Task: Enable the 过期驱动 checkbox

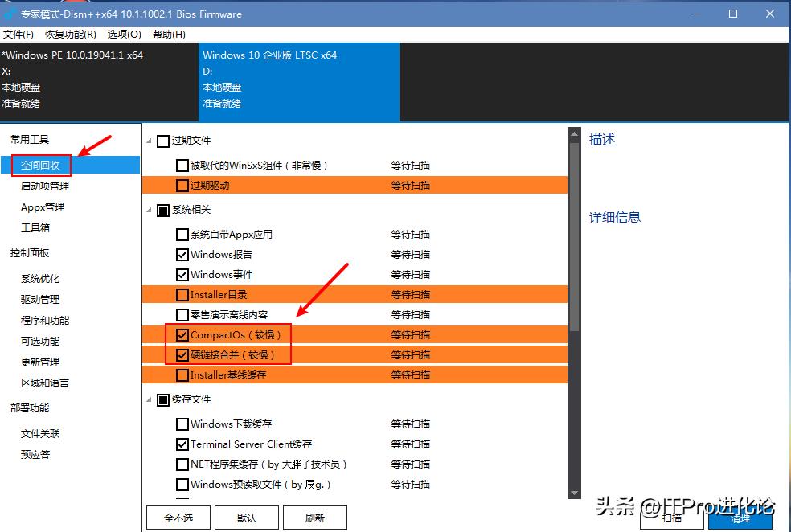Action: pyautogui.click(x=182, y=185)
